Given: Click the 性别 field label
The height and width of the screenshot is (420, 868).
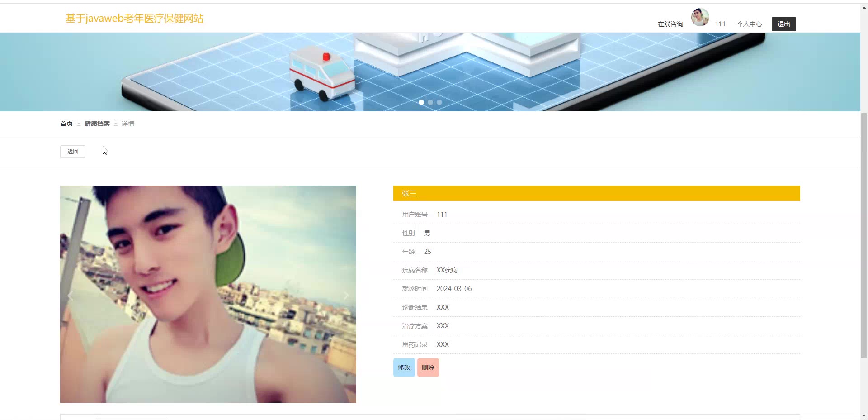Looking at the screenshot, I should (x=409, y=233).
